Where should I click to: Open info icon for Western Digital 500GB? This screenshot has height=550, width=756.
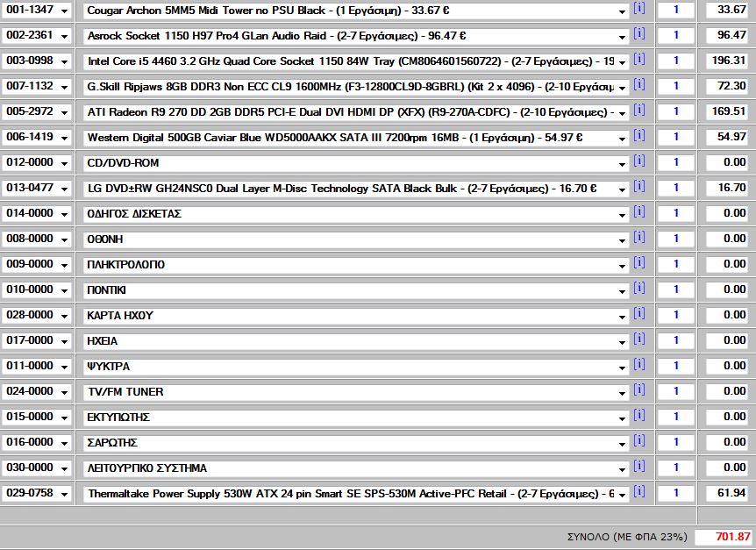(x=638, y=136)
